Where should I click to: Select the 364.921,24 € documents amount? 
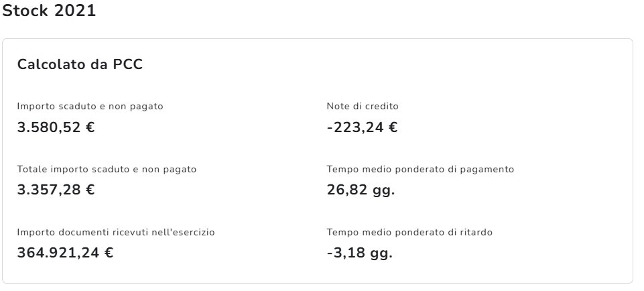(x=65, y=253)
